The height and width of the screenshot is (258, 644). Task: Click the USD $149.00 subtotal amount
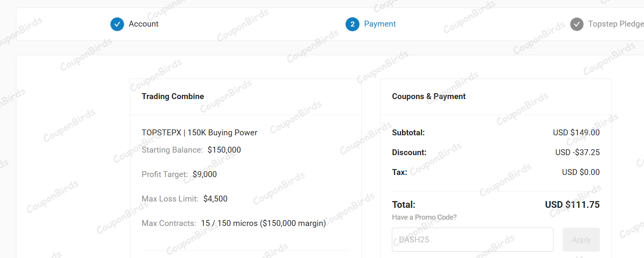[x=576, y=133]
